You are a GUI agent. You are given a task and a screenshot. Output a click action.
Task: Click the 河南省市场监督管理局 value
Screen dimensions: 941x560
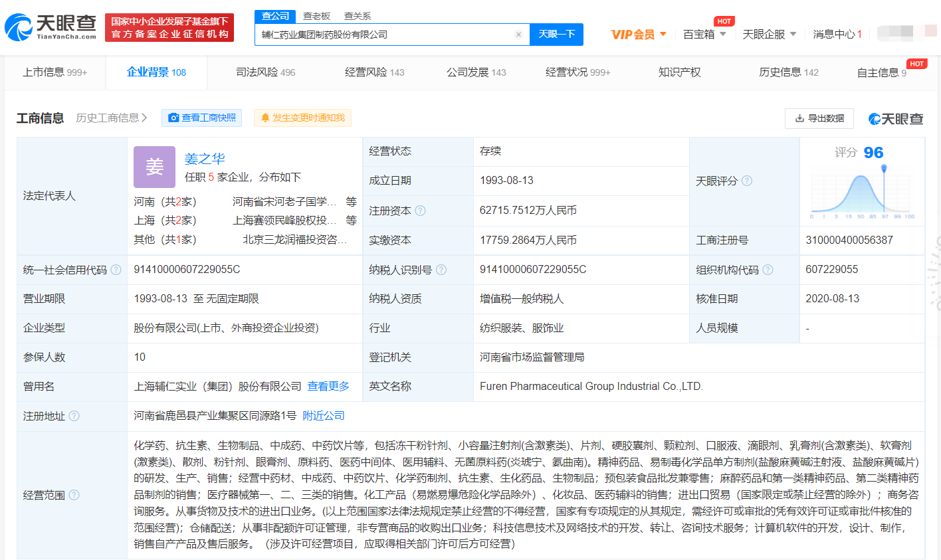(x=532, y=357)
